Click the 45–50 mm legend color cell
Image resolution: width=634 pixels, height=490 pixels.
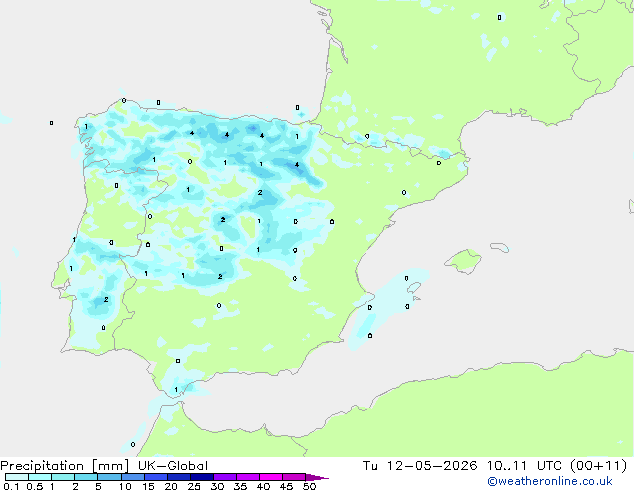pos(294,477)
